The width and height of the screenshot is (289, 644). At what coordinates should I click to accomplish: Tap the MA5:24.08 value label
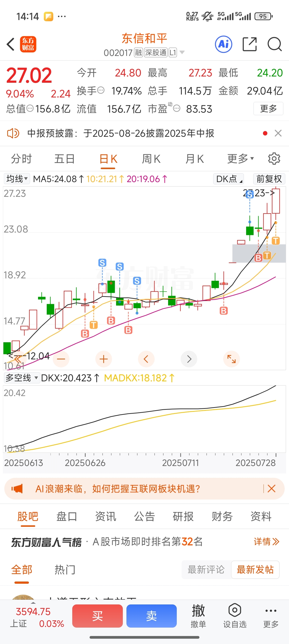point(58,179)
